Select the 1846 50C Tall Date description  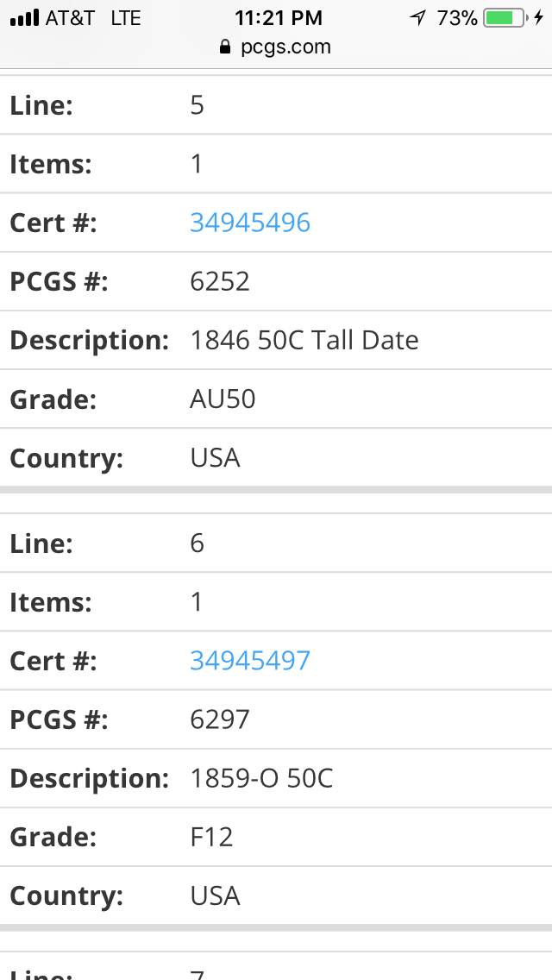[304, 340]
